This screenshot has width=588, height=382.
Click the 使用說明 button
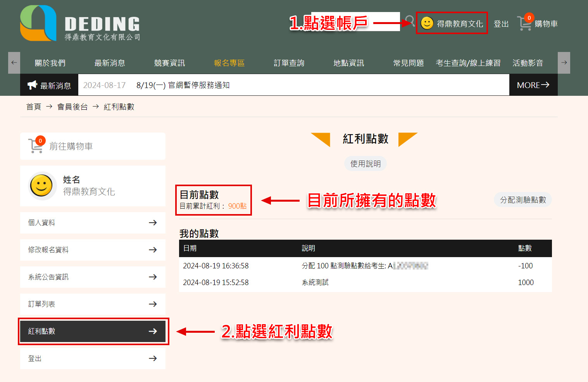pyautogui.click(x=365, y=164)
